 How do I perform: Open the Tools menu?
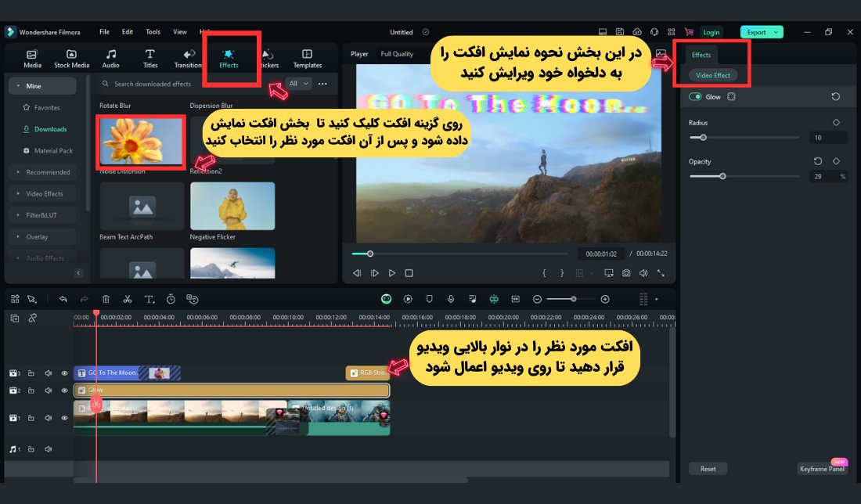[x=153, y=31]
